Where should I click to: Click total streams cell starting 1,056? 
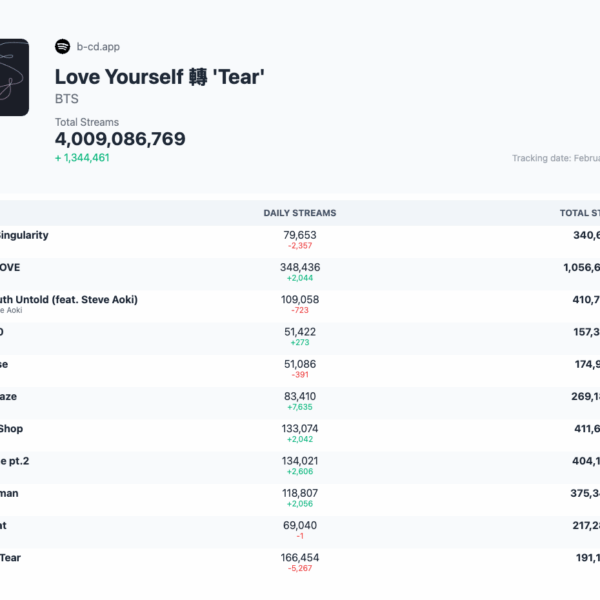point(582,267)
